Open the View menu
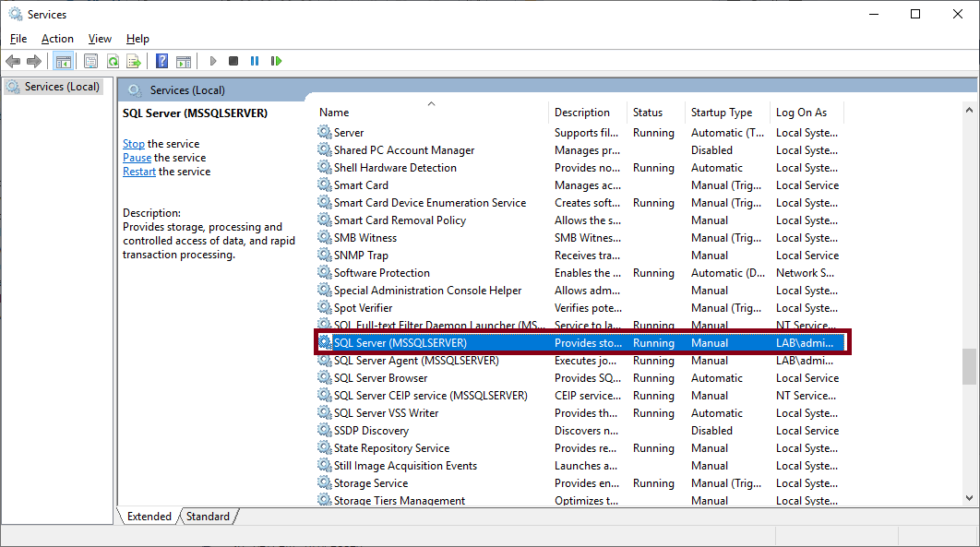This screenshot has width=980, height=547. [100, 39]
